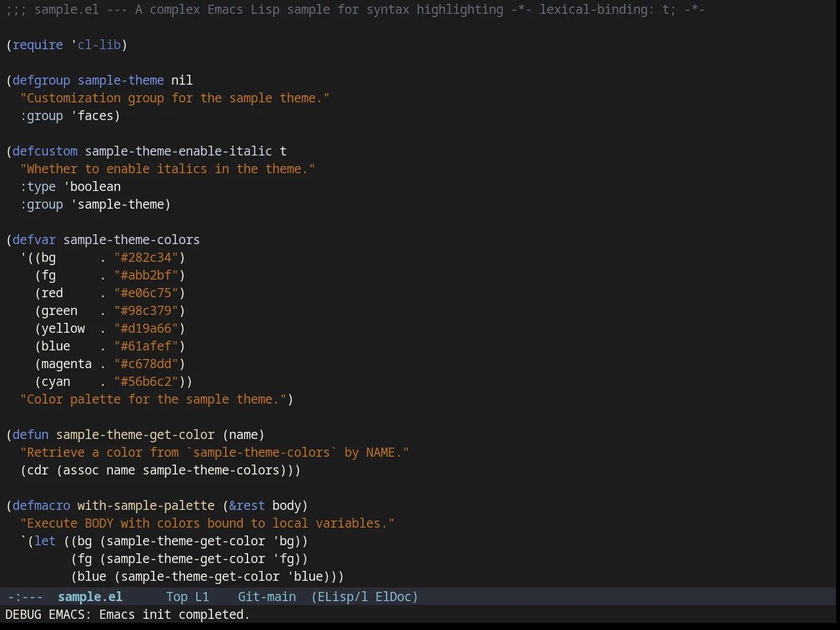This screenshot has height=630, width=840.
Task: Click the color string "#98c379"
Action: pos(146,310)
